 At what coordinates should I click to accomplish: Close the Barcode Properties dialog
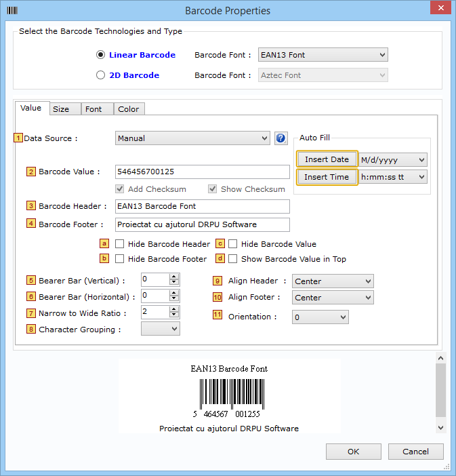point(441,7)
